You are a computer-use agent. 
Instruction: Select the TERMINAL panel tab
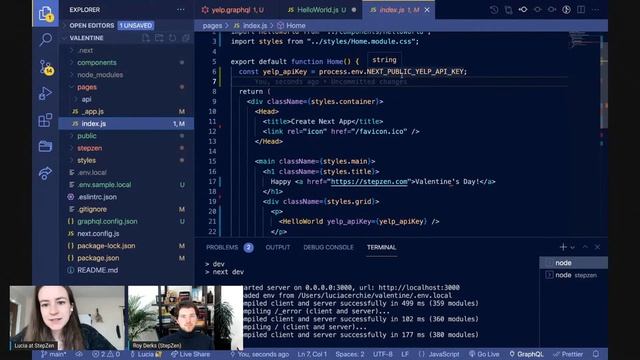[381, 247]
